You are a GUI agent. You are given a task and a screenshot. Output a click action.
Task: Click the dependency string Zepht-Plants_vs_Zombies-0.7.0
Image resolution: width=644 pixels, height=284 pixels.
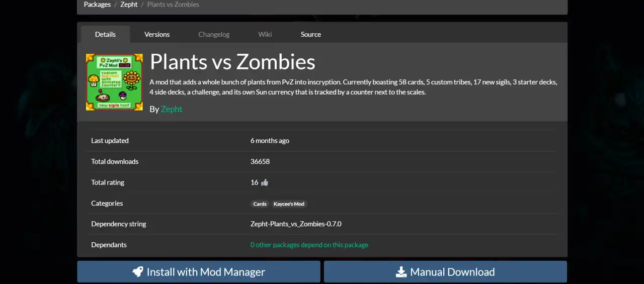(x=296, y=224)
